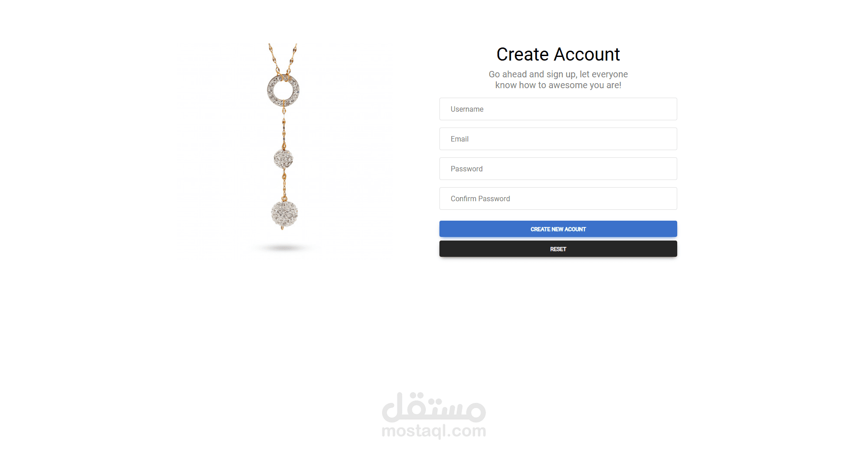
Task: Click the 'know how to awesome you are' line
Action: (x=558, y=85)
